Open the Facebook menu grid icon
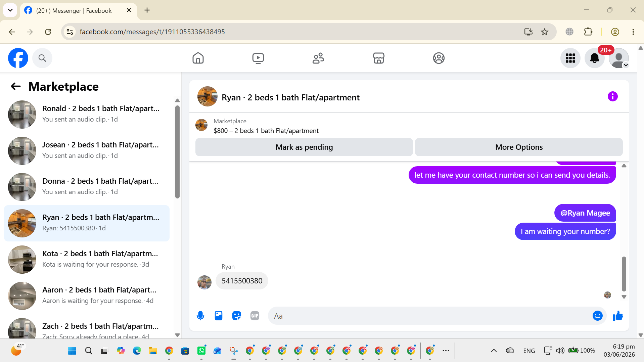Image resolution: width=644 pixels, height=362 pixels. 570,58
